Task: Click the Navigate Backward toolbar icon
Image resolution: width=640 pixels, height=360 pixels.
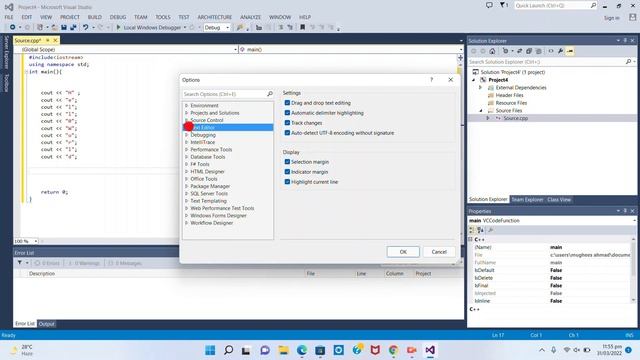Action: pyautogui.click(x=12, y=27)
